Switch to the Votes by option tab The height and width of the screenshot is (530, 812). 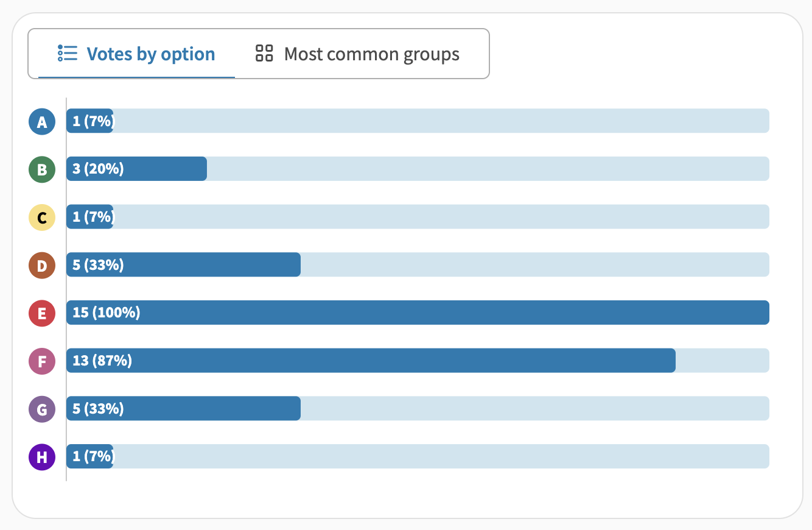click(136, 54)
